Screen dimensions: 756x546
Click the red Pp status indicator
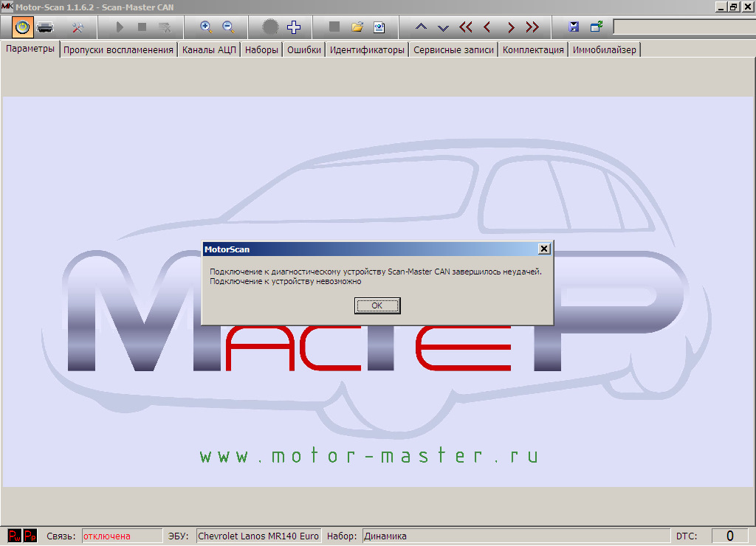click(30, 536)
